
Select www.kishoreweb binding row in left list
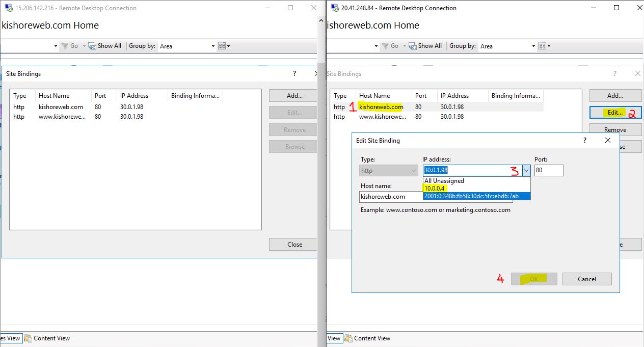click(62, 117)
